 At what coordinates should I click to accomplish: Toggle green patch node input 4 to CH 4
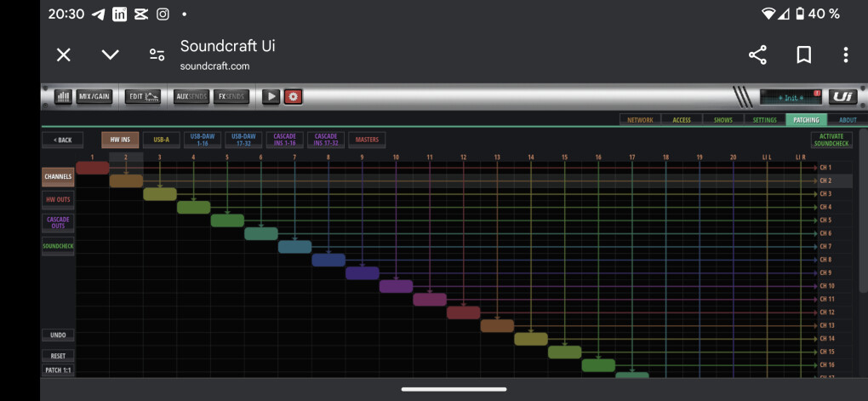click(194, 207)
